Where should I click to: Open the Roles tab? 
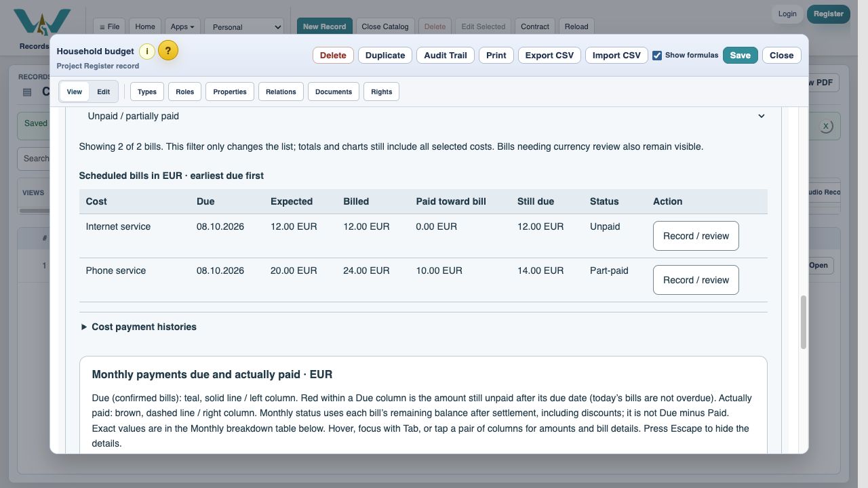click(x=184, y=91)
